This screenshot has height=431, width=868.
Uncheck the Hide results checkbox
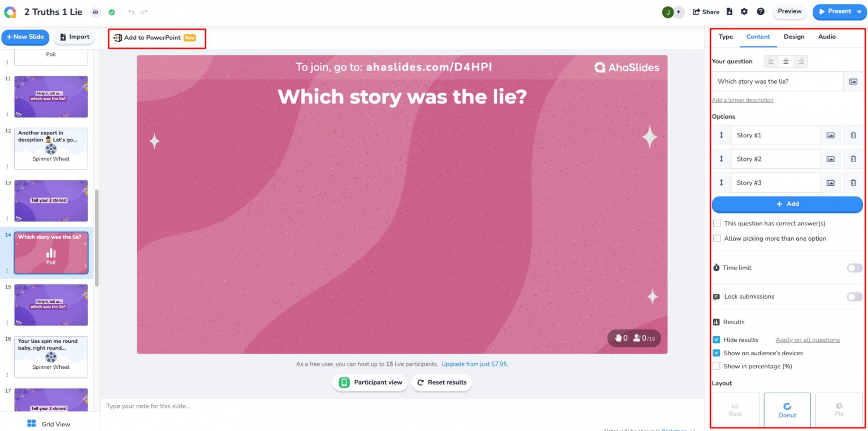point(717,340)
